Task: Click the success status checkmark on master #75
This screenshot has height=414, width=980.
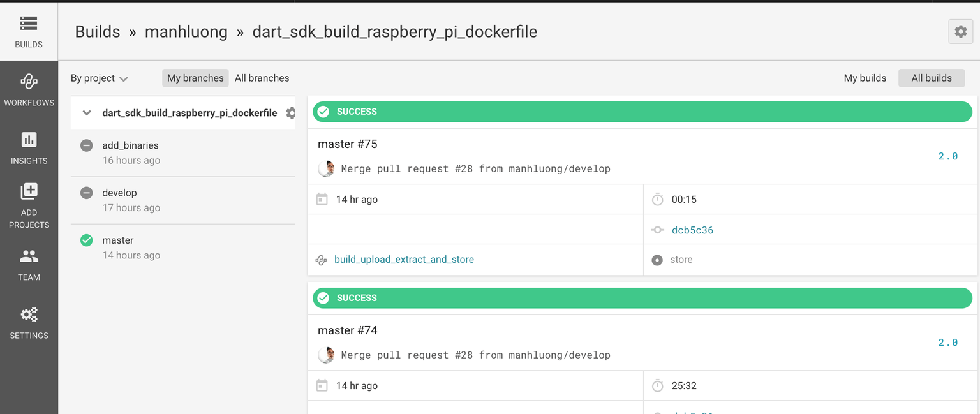Action: tap(323, 111)
